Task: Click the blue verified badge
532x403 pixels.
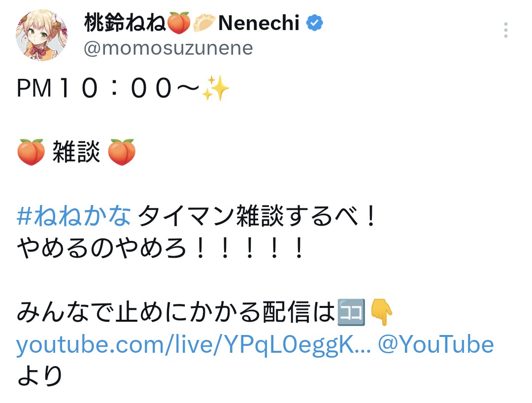Action: click(x=315, y=23)
